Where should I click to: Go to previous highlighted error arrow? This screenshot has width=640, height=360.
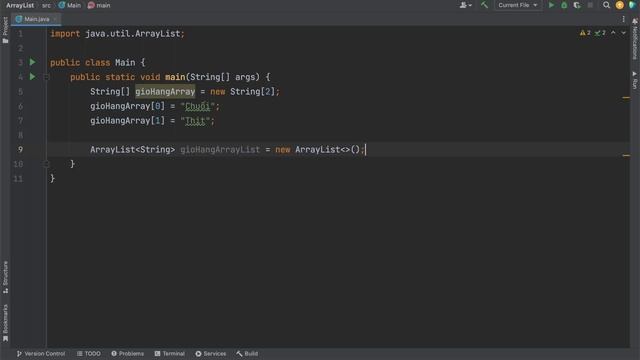tap(613, 33)
